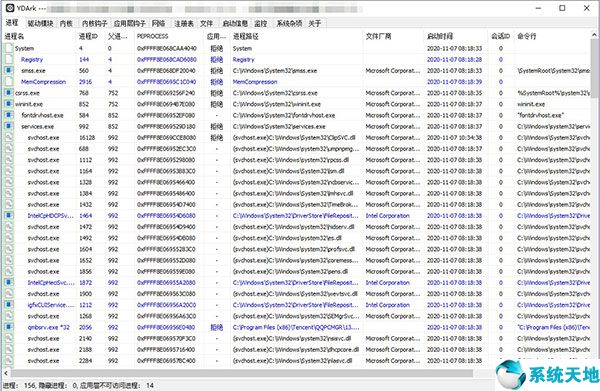Image resolution: width=600 pixels, height=391 pixels.
Task: Open the 网络 tab
Action: 158,23
